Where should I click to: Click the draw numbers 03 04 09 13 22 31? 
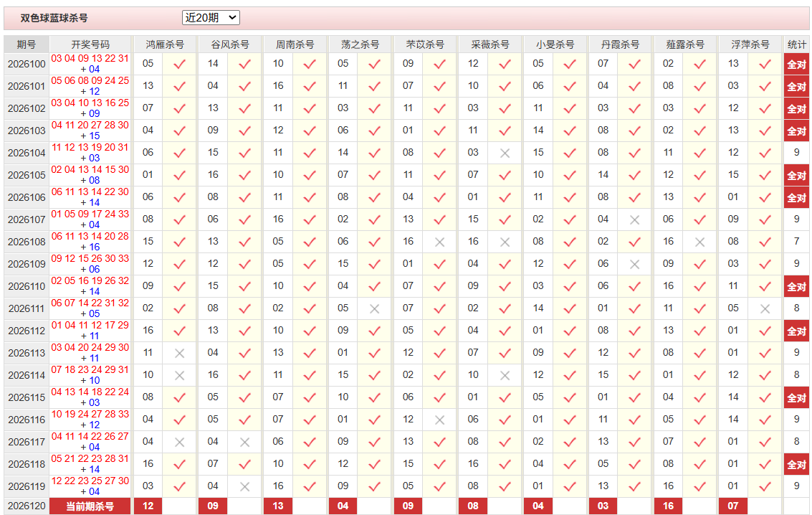pos(90,59)
